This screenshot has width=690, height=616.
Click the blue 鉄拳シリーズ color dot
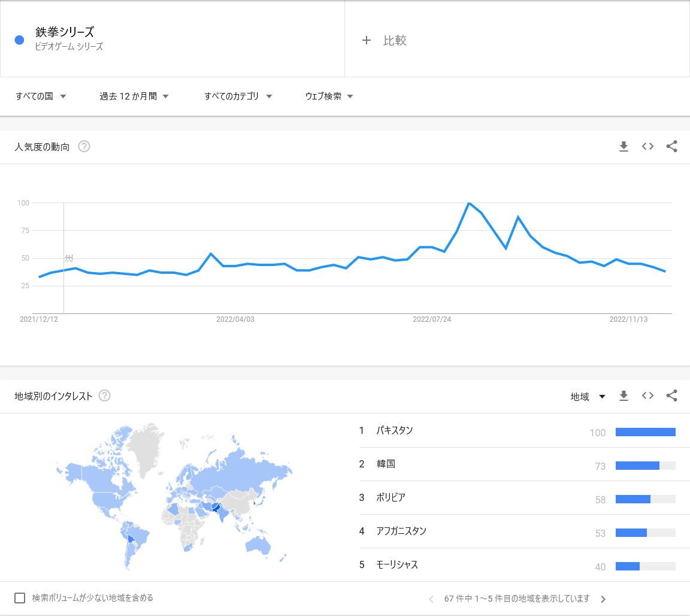click(19, 40)
